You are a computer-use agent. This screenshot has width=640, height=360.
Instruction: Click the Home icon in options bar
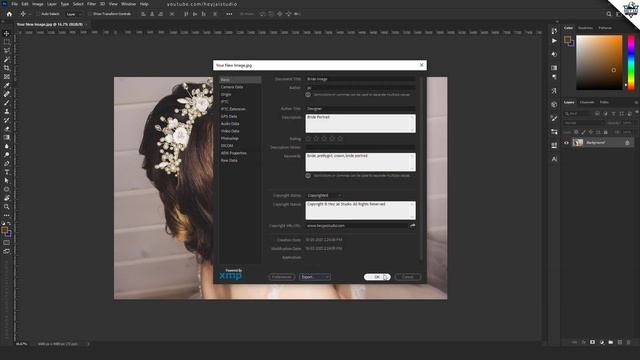pyautogui.click(x=9, y=14)
